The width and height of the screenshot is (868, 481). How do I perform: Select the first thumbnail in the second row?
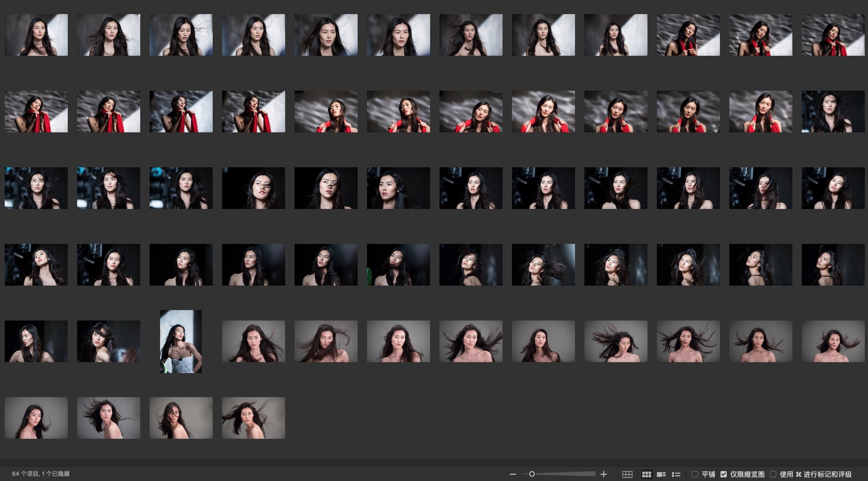pos(36,112)
